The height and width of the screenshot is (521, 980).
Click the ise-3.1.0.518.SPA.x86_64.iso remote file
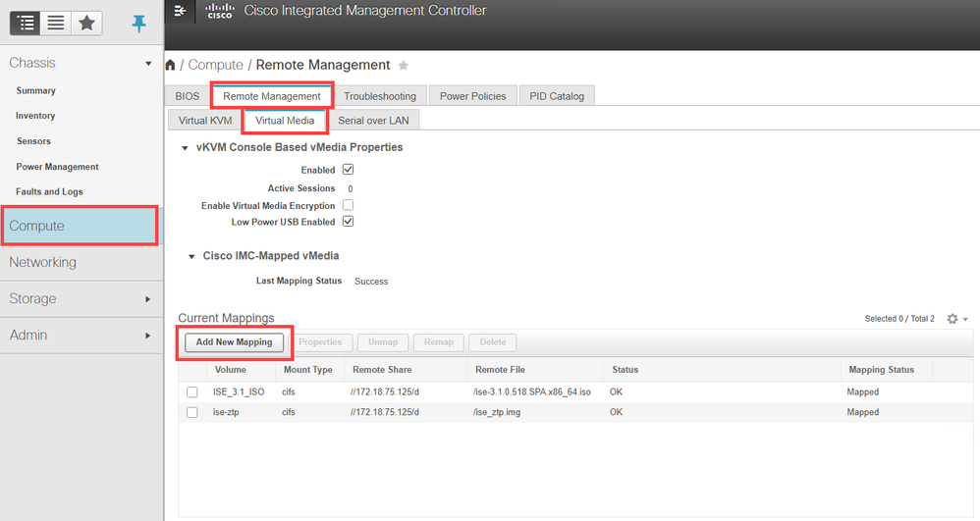(532, 392)
